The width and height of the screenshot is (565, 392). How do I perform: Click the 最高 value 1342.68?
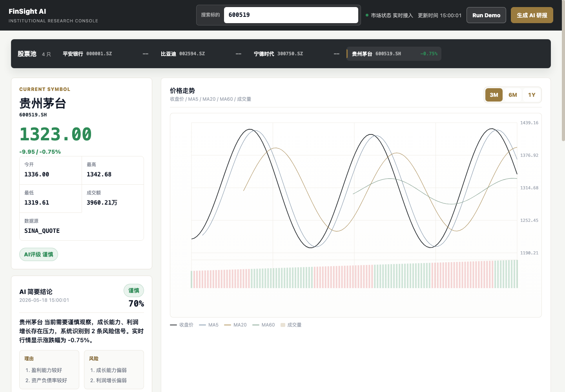tap(99, 174)
